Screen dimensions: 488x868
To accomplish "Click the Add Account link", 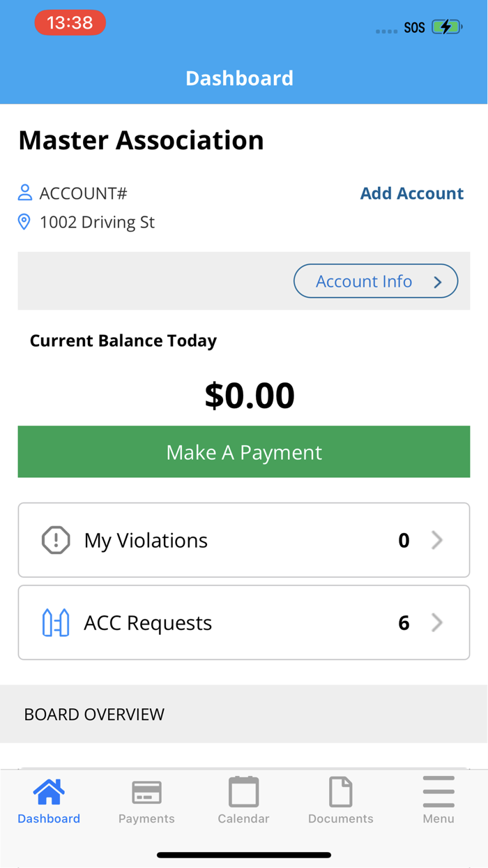I will pos(412,193).
